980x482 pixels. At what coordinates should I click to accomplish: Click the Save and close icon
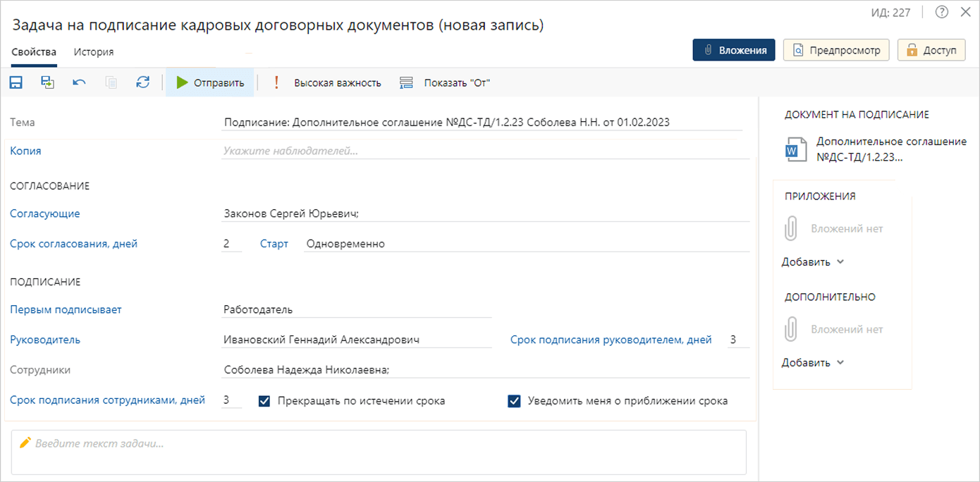[47, 82]
